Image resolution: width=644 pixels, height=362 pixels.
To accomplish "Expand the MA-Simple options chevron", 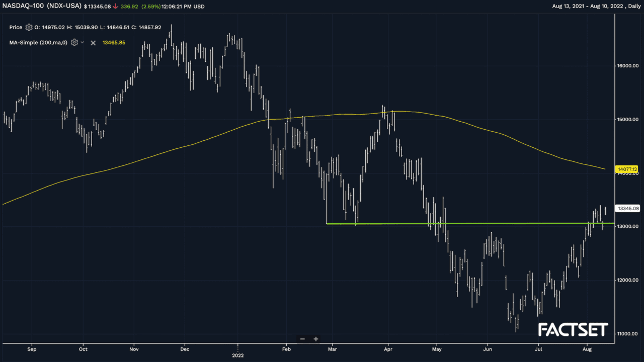I will [83, 43].
